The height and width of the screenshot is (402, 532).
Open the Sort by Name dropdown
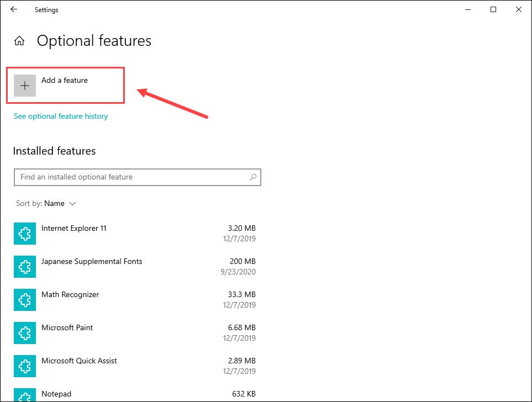point(60,203)
